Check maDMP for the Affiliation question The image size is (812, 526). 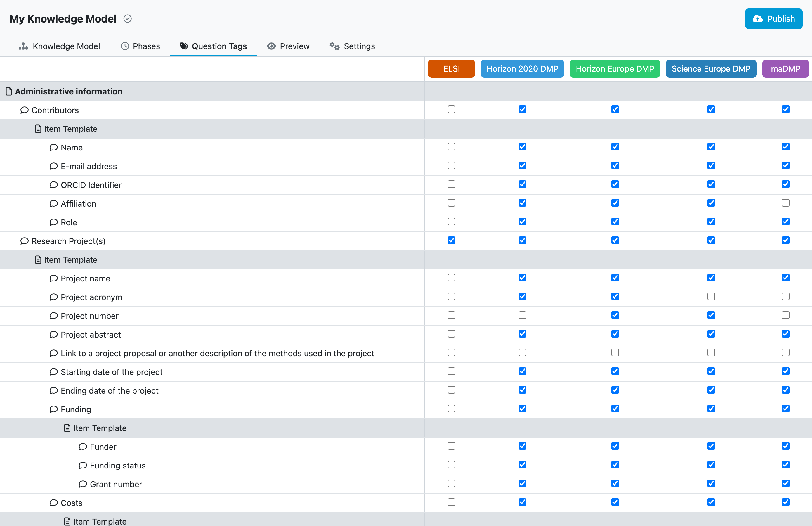(785, 203)
